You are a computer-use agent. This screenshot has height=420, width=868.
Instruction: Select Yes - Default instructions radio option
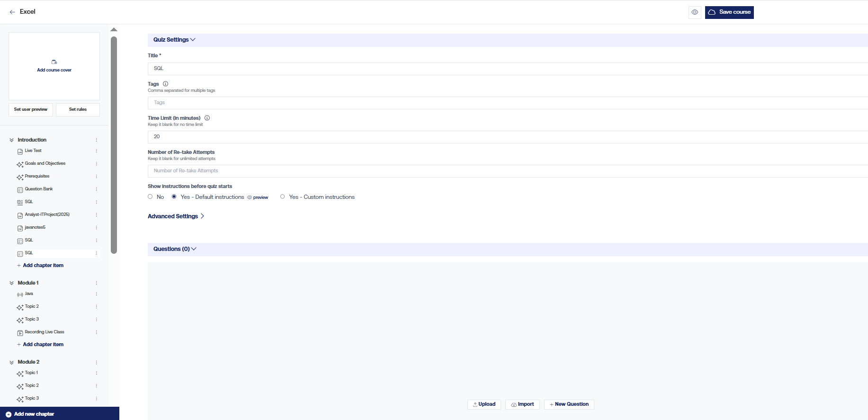tap(174, 197)
